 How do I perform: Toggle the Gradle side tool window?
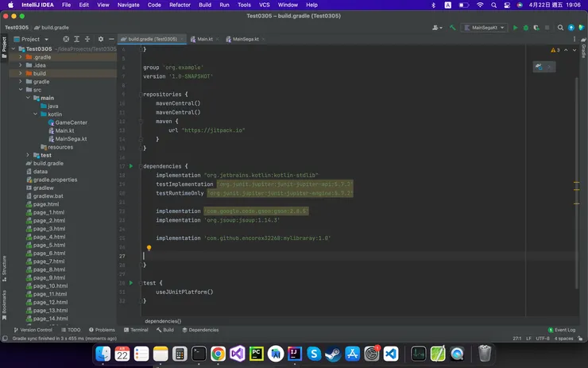(x=583, y=51)
